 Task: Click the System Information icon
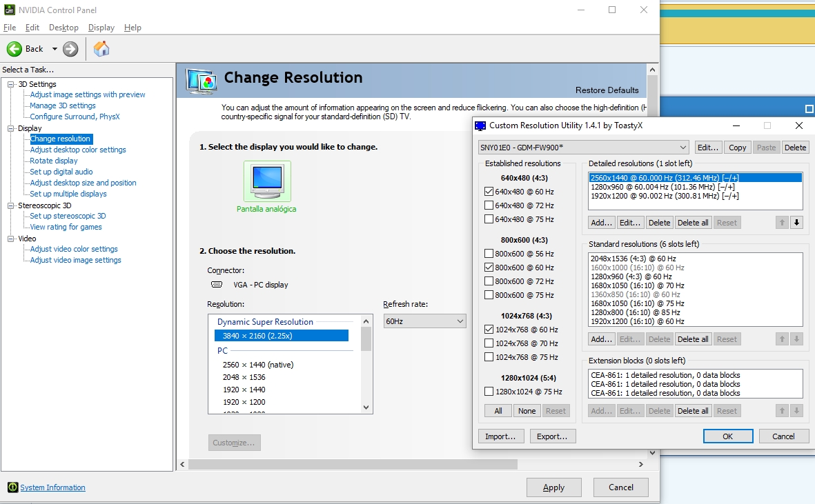(12, 487)
